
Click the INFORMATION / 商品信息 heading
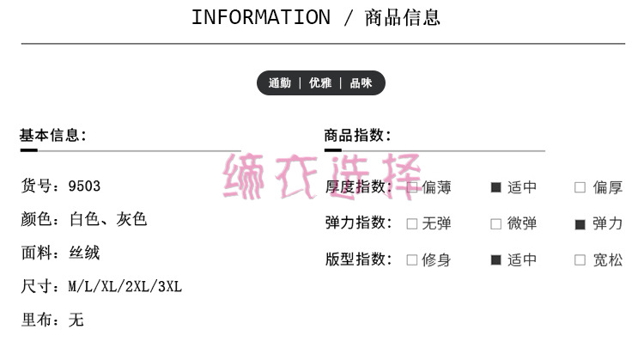(316, 17)
